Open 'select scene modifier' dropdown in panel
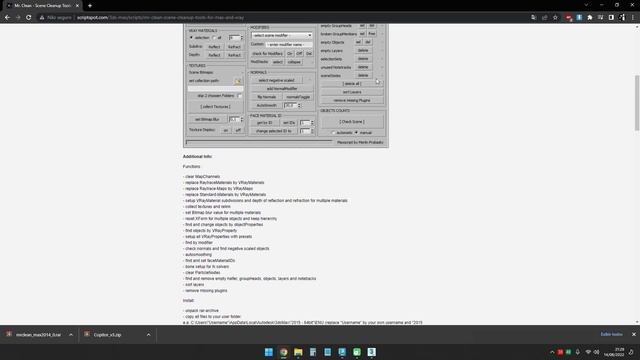This screenshot has height=360, width=640. click(282, 36)
